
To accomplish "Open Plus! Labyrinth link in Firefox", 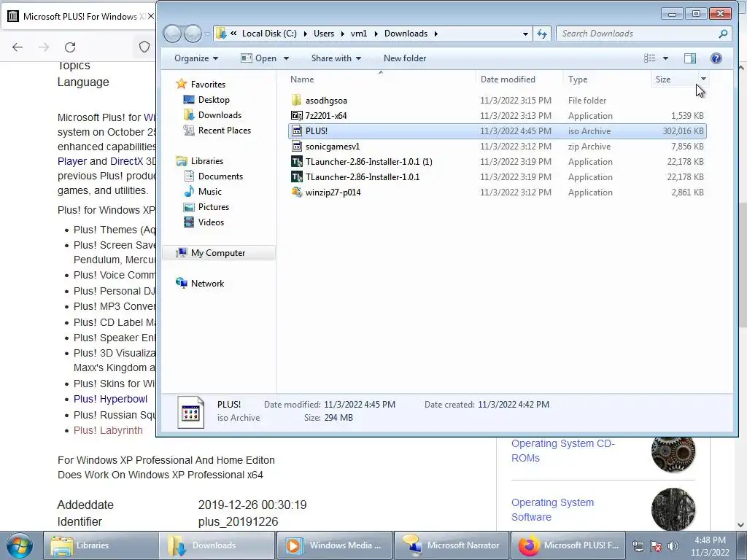I will click(108, 430).
